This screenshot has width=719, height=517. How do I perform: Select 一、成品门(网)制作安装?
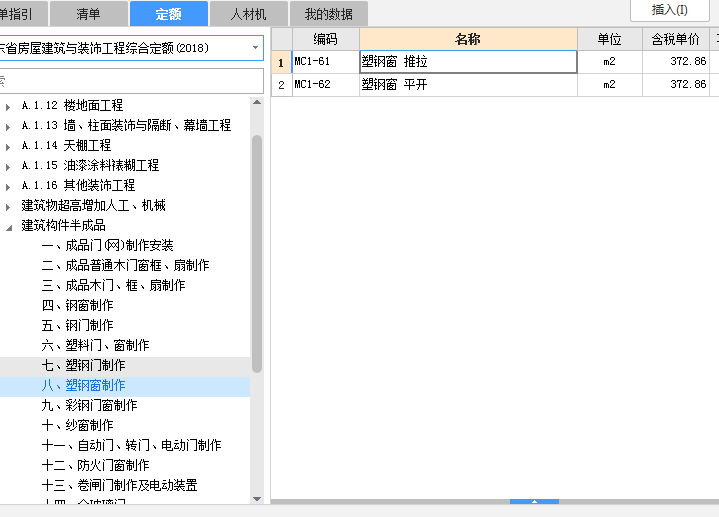(107, 245)
